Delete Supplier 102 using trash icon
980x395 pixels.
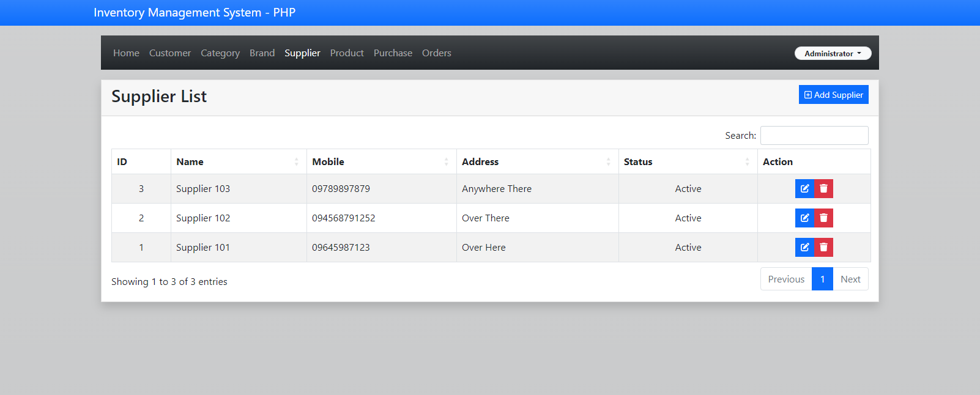[823, 218]
